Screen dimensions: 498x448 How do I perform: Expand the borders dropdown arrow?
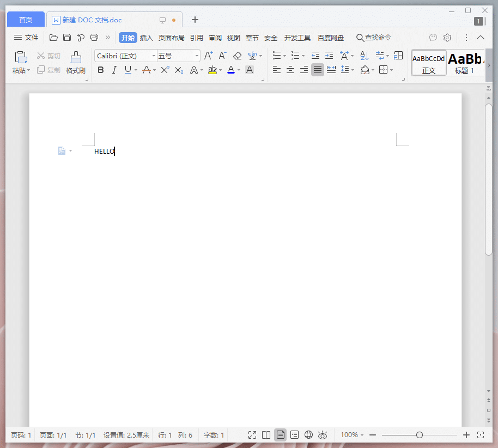tap(392, 70)
